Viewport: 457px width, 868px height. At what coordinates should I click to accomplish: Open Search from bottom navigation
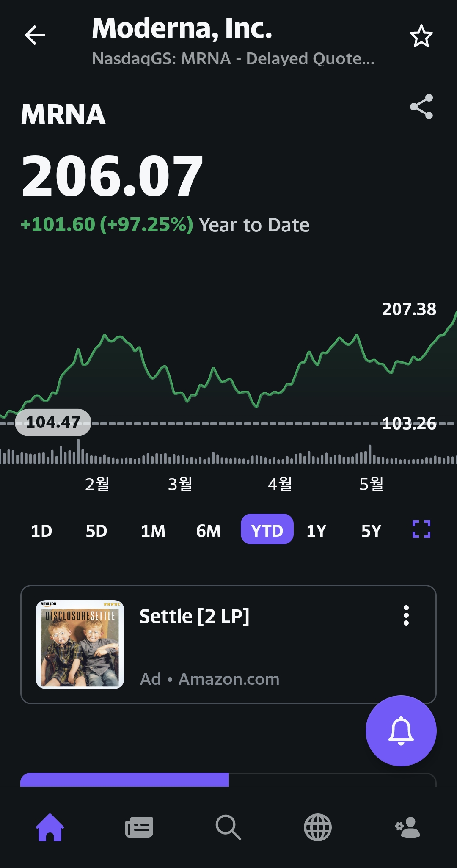pos(228,827)
